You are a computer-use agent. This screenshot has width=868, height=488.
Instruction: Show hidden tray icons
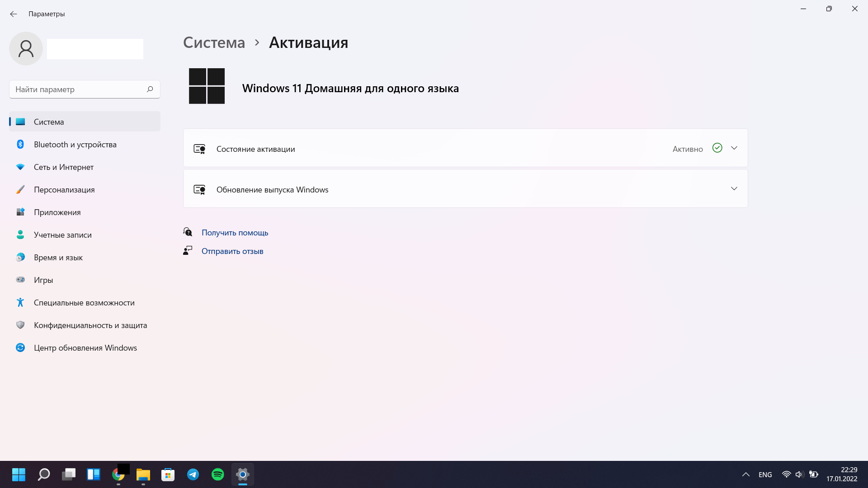pyautogui.click(x=746, y=474)
